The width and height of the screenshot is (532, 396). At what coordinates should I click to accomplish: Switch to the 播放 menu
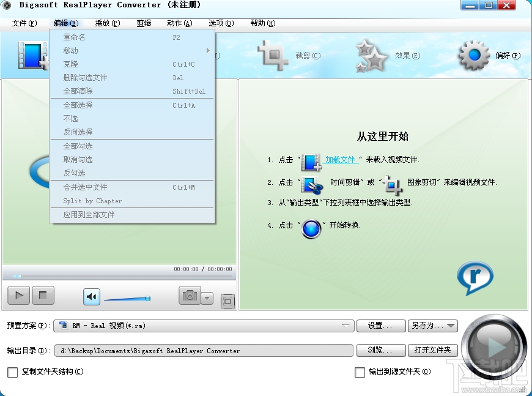[x=107, y=23]
